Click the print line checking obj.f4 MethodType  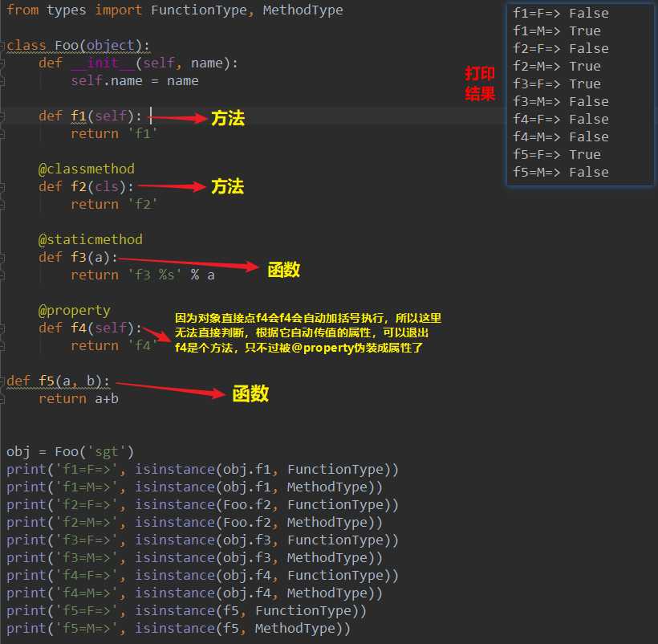tap(194, 593)
